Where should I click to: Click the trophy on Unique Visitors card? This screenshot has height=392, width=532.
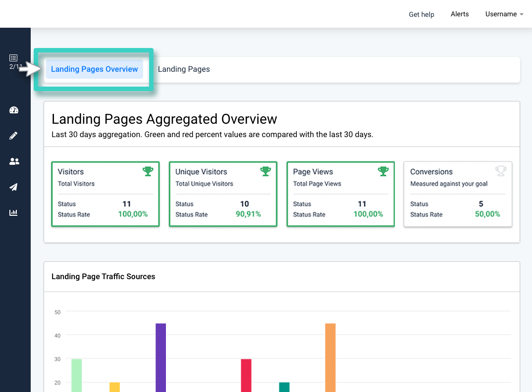pyautogui.click(x=266, y=171)
